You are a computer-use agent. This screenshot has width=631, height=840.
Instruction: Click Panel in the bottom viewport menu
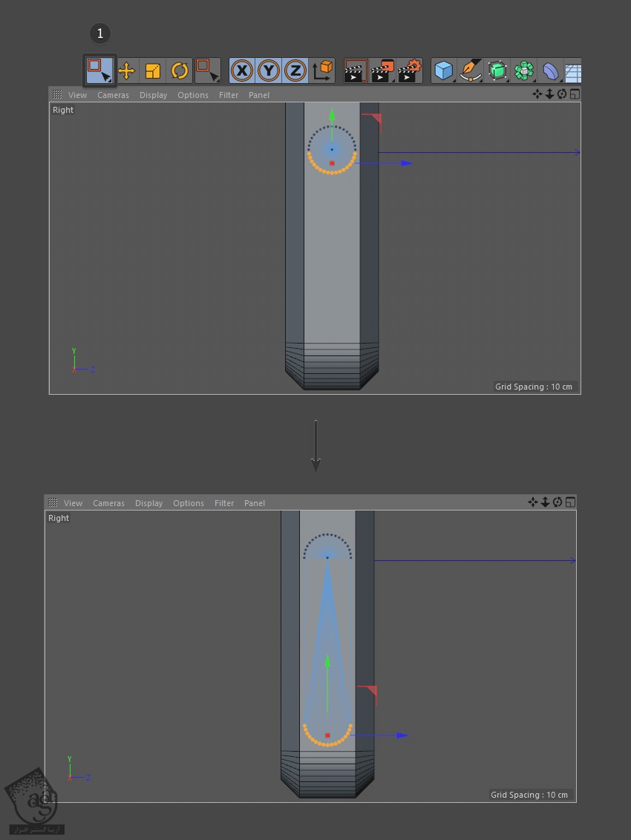[x=254, y=503]
